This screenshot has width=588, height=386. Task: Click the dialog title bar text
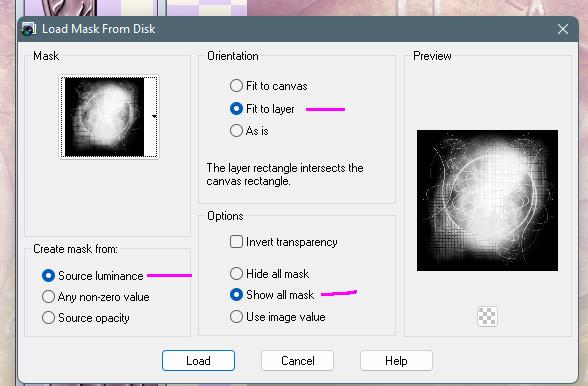point(99,29)
